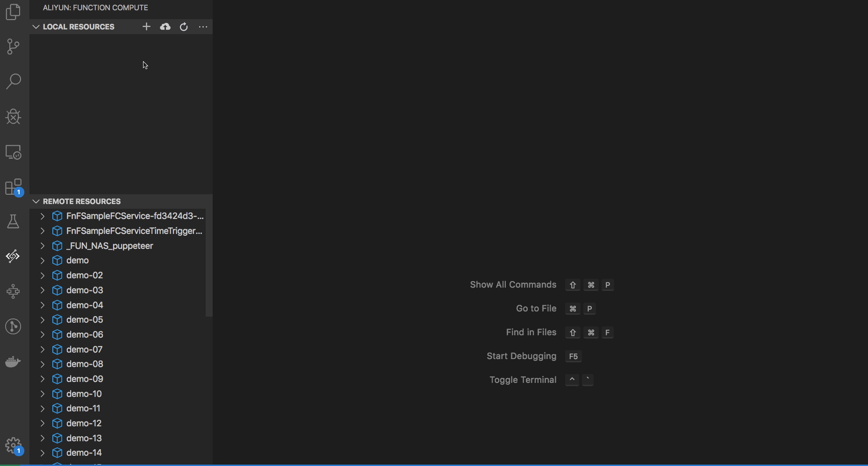Expand the _FUN_NAS_puppeteer service
This screenshot has width=868, height=466.
click(43, 246)
